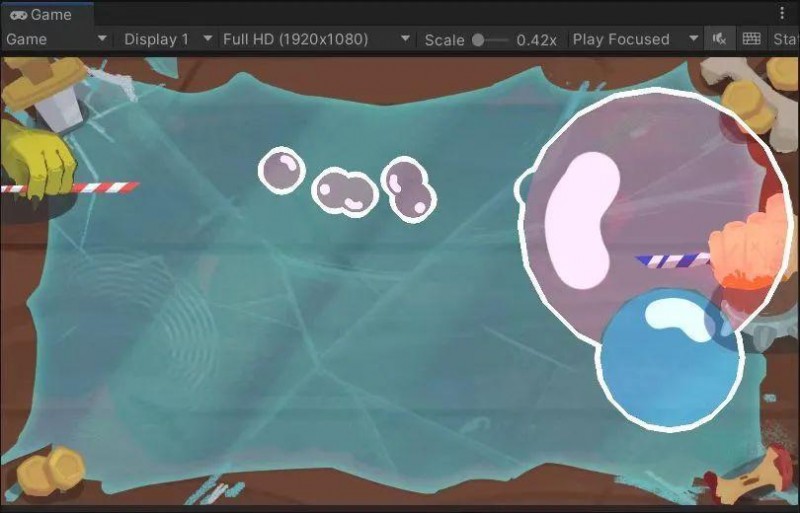Click the 0.42x scale value
Screen dimensions: 800x513
coord(536,40)
